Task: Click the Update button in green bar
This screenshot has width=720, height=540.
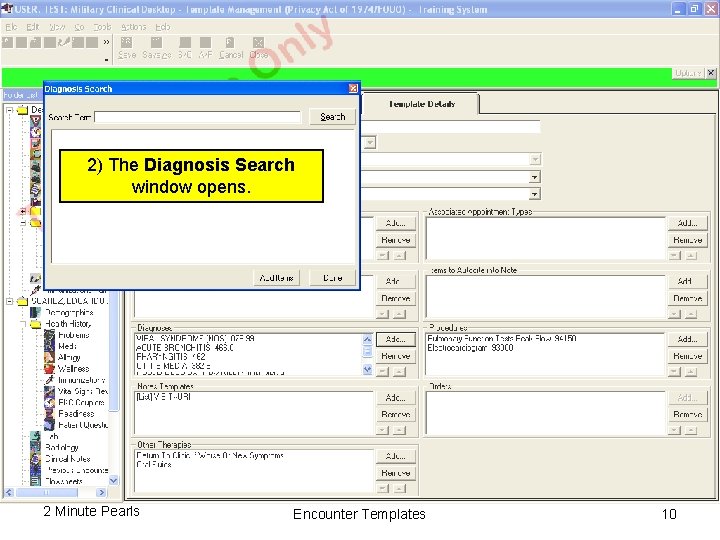Action: 688,73
